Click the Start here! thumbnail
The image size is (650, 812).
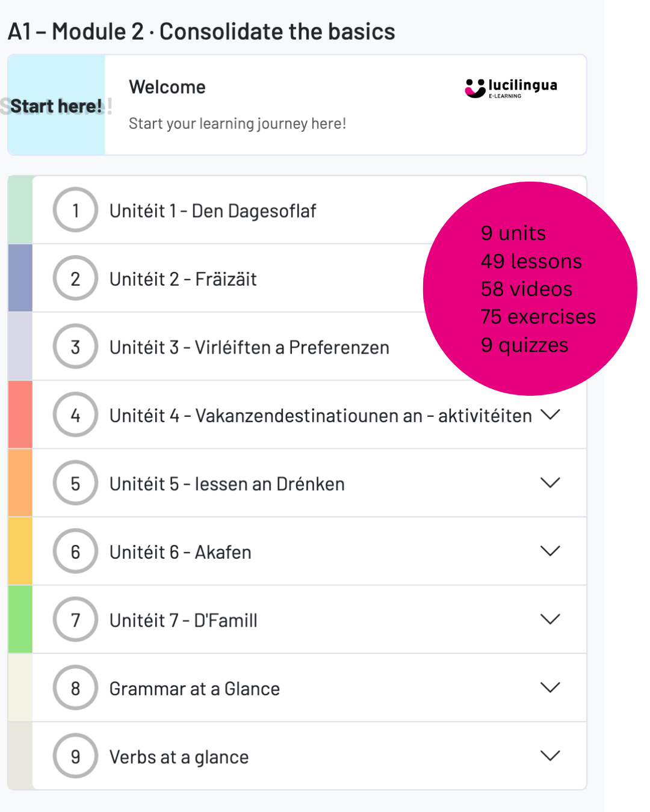point(57,106)
